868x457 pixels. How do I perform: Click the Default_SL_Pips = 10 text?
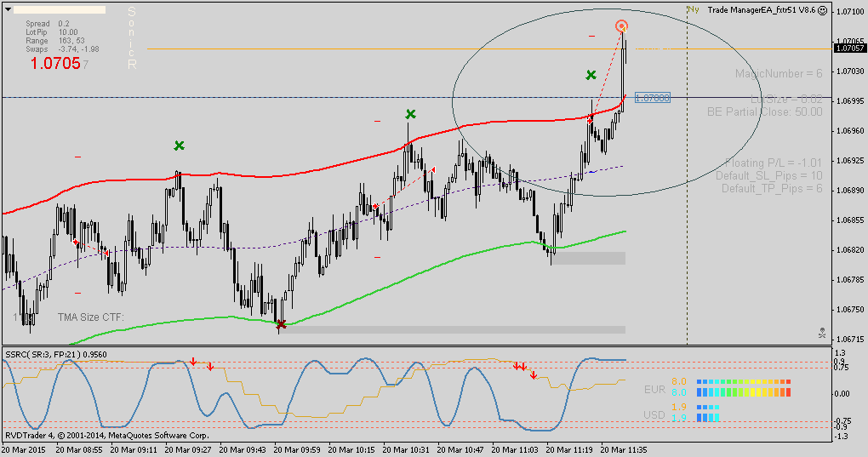pos(769,175)
